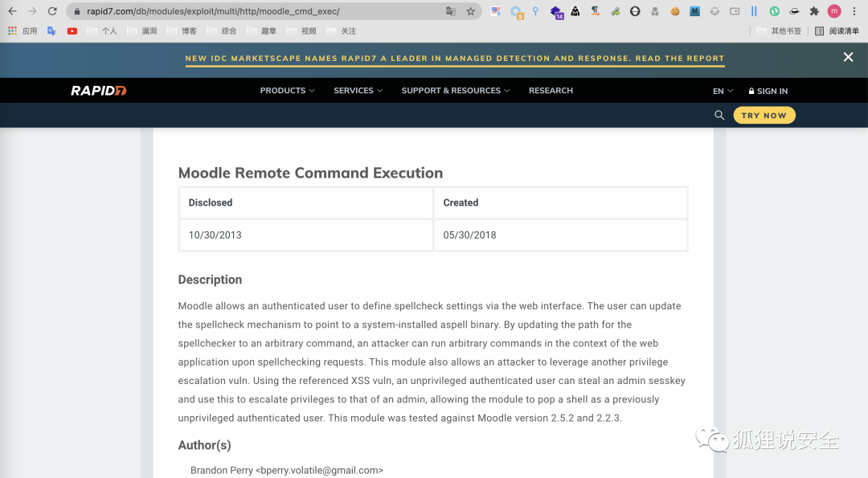Click the Created column header
868x478 pixels.
coord(461,202)
